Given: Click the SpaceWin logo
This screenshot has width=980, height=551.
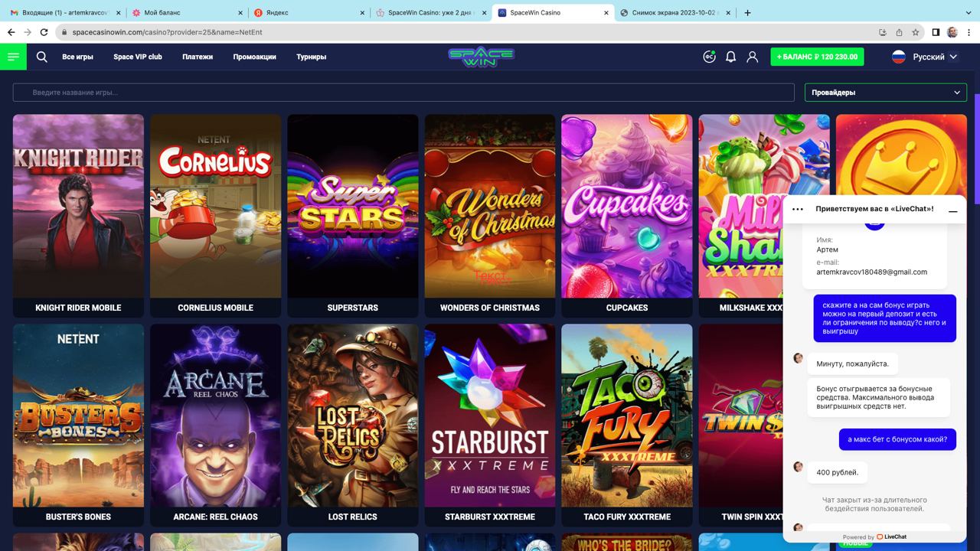Looking at the screenshot, I should (x=481, y=57).
